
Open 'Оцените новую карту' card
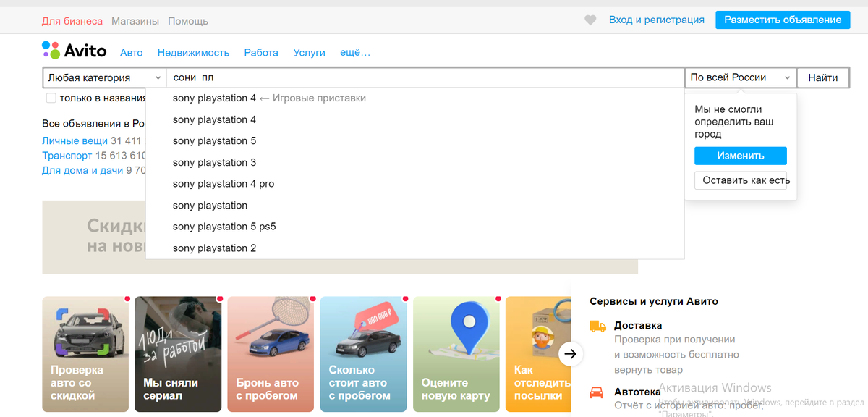[456, 354]
